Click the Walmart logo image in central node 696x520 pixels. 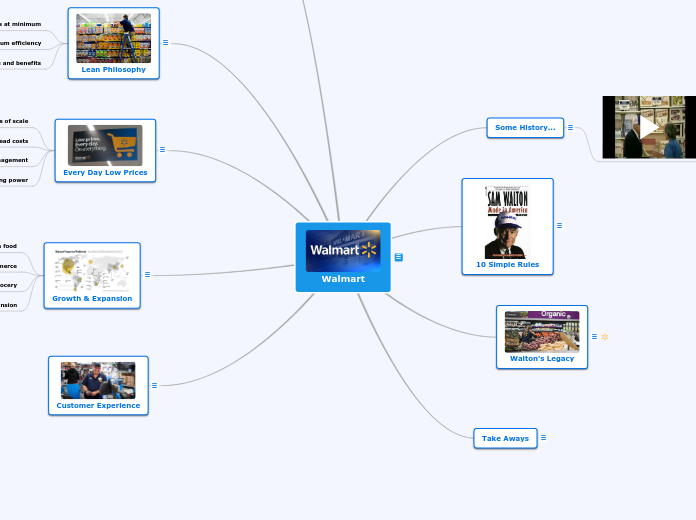click(343, 250)
